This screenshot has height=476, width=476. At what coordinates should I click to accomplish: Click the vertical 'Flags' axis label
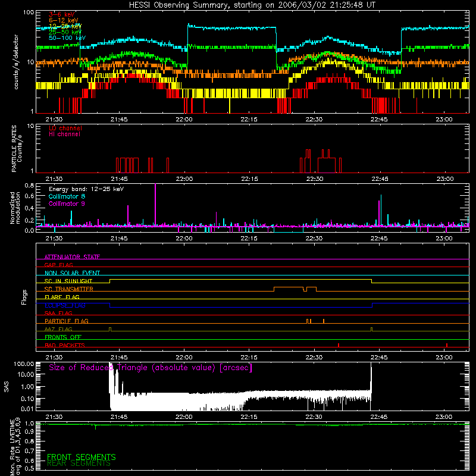point(24,297)
